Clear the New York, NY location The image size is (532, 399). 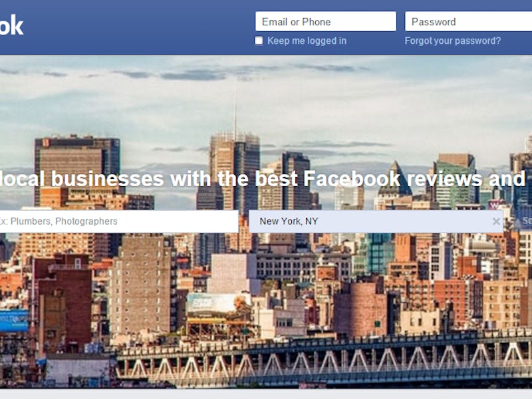click(x=496, y=221)
